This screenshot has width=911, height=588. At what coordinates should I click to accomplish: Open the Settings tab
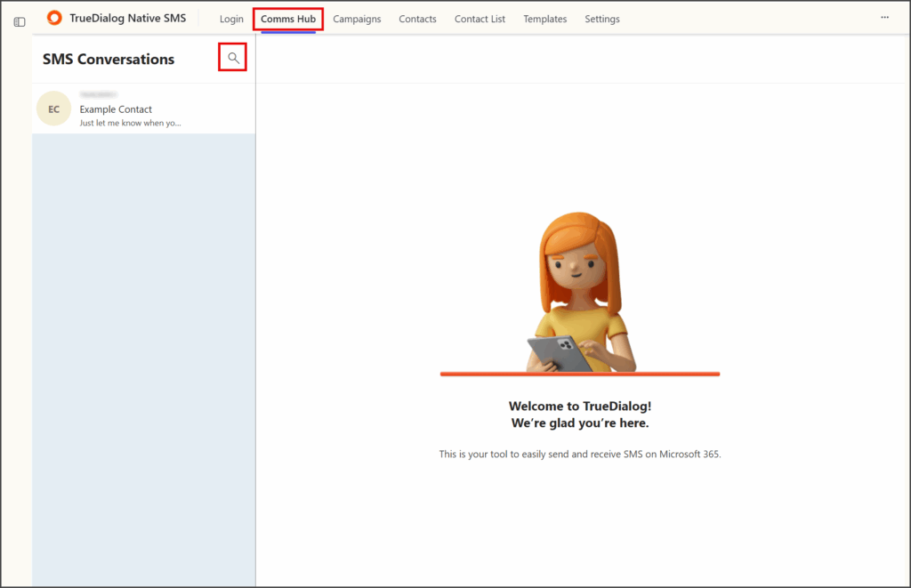(602, 20)
